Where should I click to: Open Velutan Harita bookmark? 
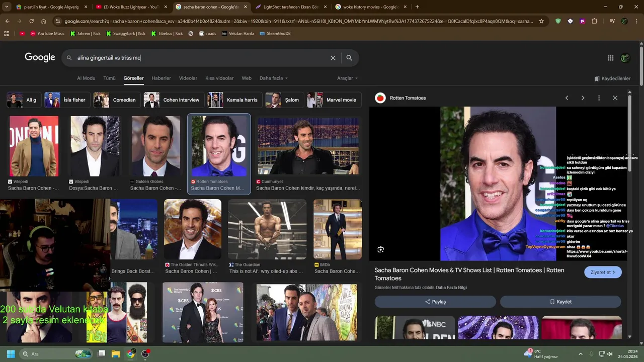[x=238, y=34]
